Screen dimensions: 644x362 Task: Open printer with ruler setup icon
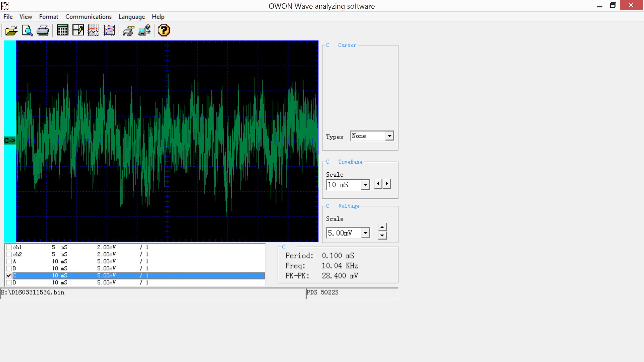[128, 31]
